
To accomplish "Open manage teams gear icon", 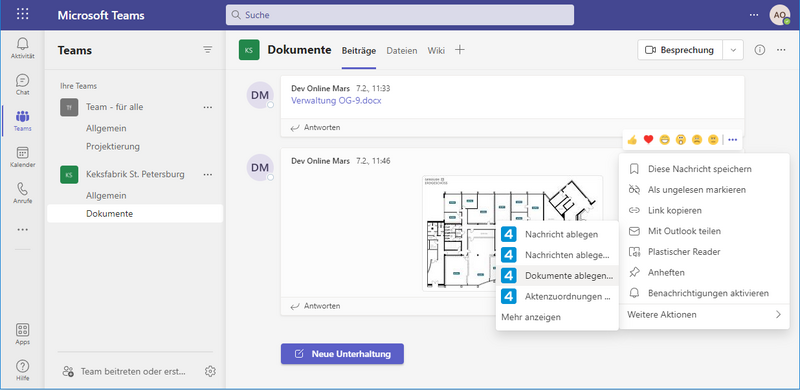I will [210, 371].
